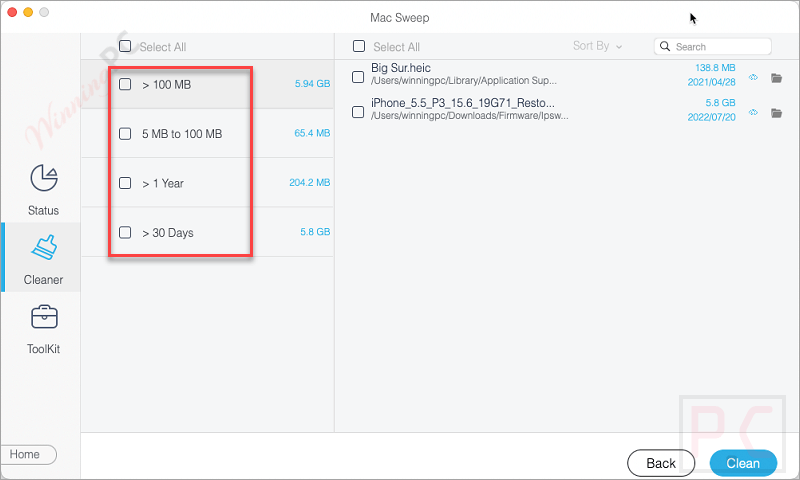
Task: Check the > 100 MB category
Action: (x=125, y=84)
